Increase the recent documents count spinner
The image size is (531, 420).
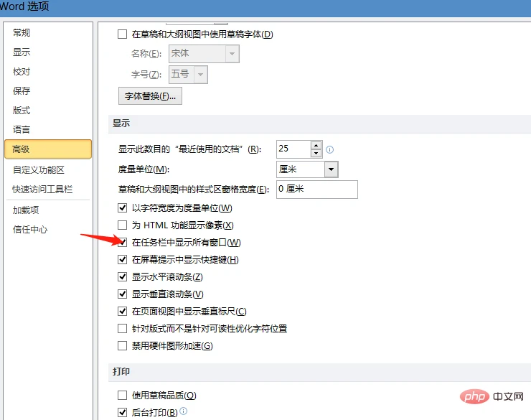[x=316, y=146]
